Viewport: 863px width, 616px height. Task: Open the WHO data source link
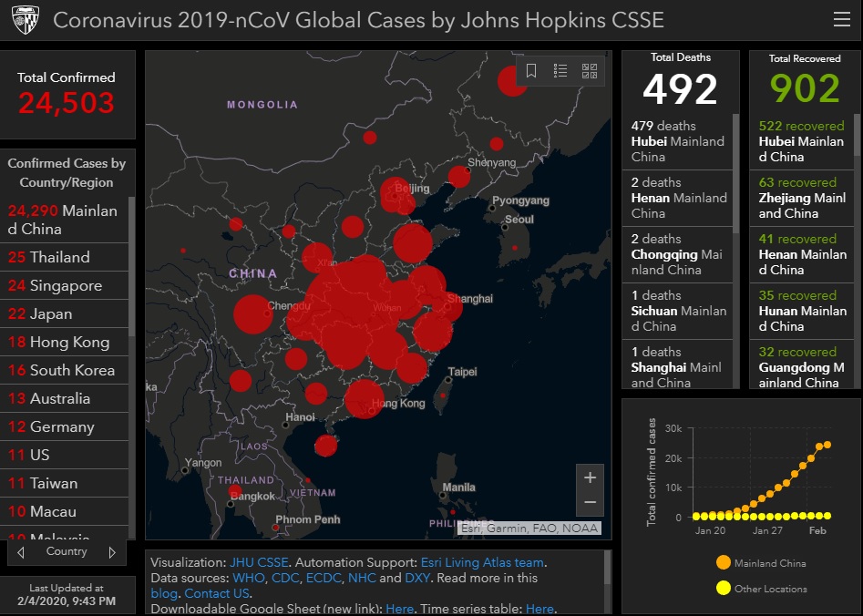click(248, 578)
